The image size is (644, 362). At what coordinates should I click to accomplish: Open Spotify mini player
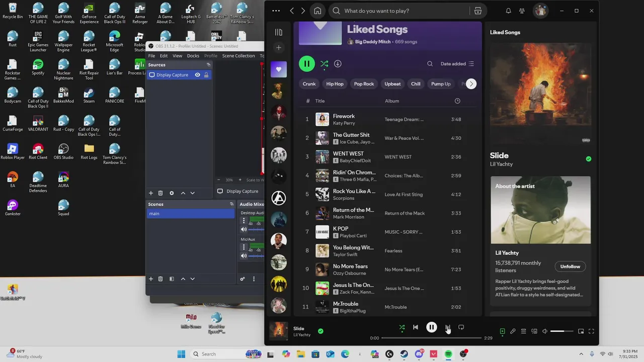(x=581, y=331)
